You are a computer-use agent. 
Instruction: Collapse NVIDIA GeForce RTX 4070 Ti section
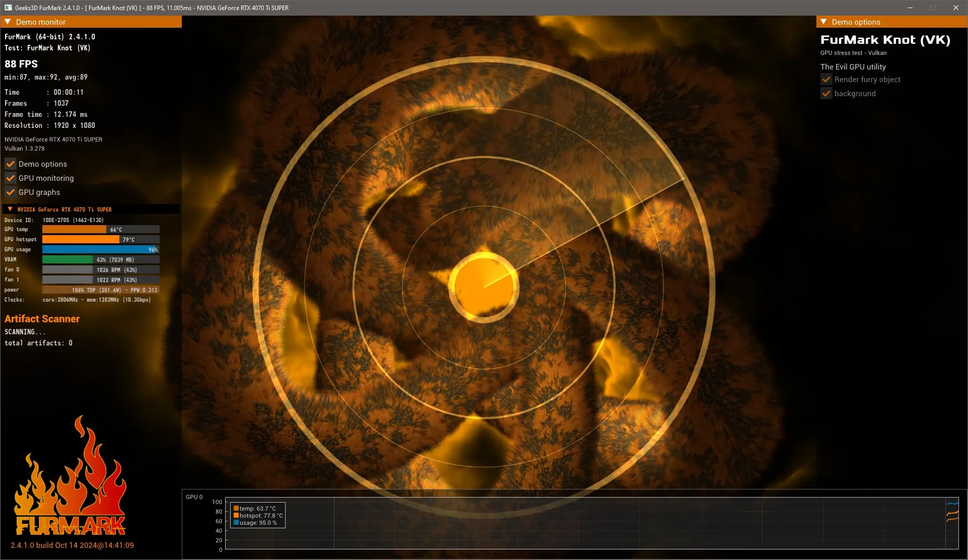(10, 209)
